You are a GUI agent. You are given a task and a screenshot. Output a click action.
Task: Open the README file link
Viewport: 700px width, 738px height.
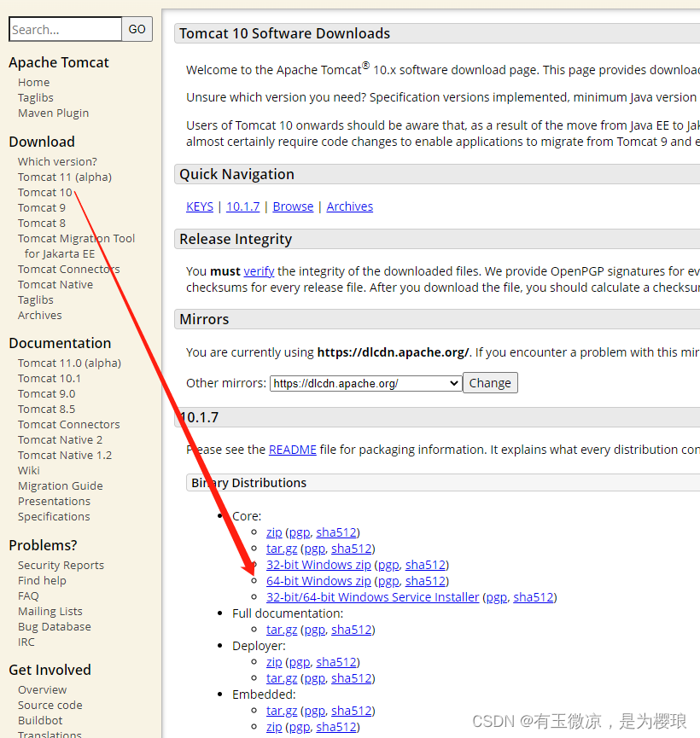pos(293,450)
